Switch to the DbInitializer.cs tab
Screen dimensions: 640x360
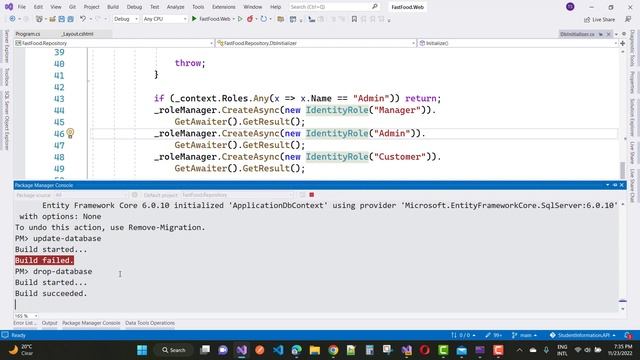[577, 34]
